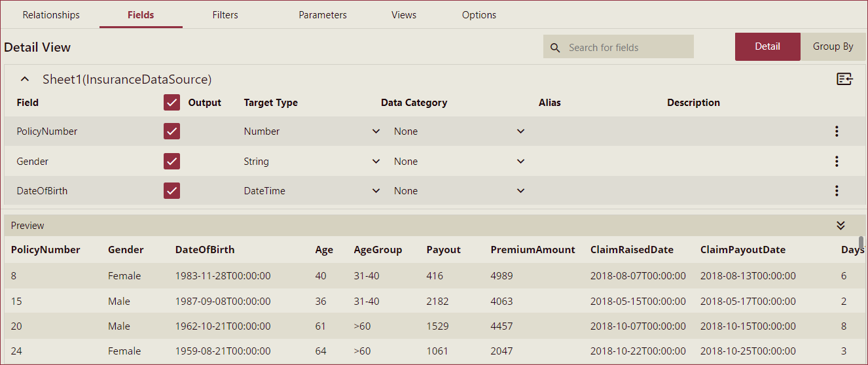Click the Gender field name in the fields list
Screen dimensions: 868x365
[x=33, y=162]
